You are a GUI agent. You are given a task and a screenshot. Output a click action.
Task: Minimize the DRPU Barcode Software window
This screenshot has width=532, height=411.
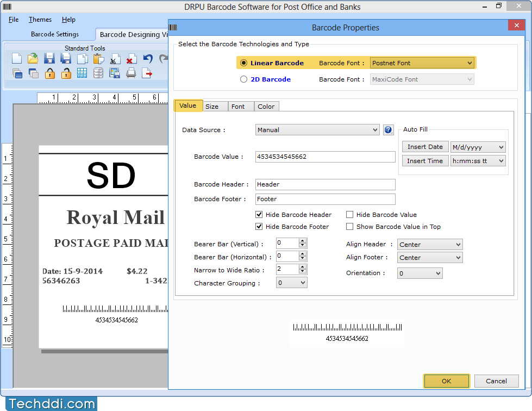click(x=485, y=7)
